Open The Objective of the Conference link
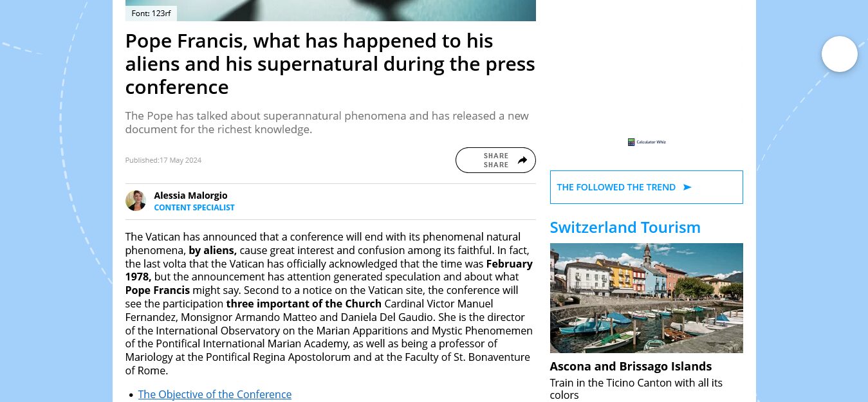 [214, 394]
